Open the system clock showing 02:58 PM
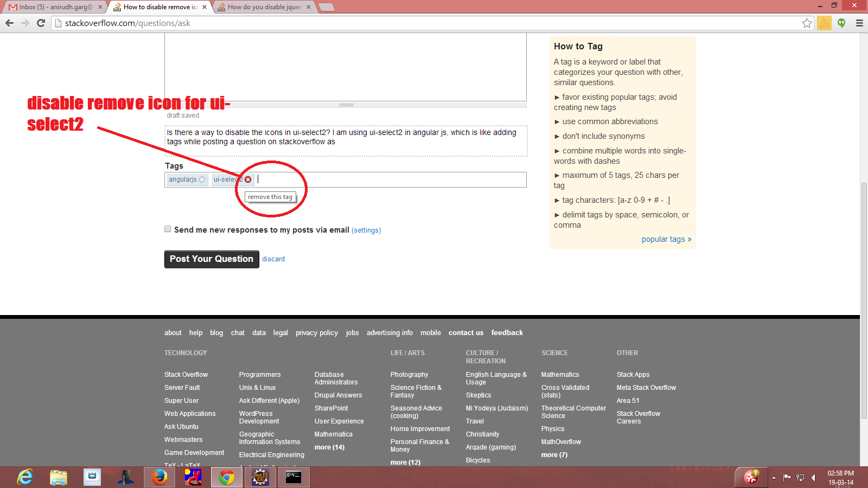This screenshot has width=868, height=488. click(x=841, y=478)
